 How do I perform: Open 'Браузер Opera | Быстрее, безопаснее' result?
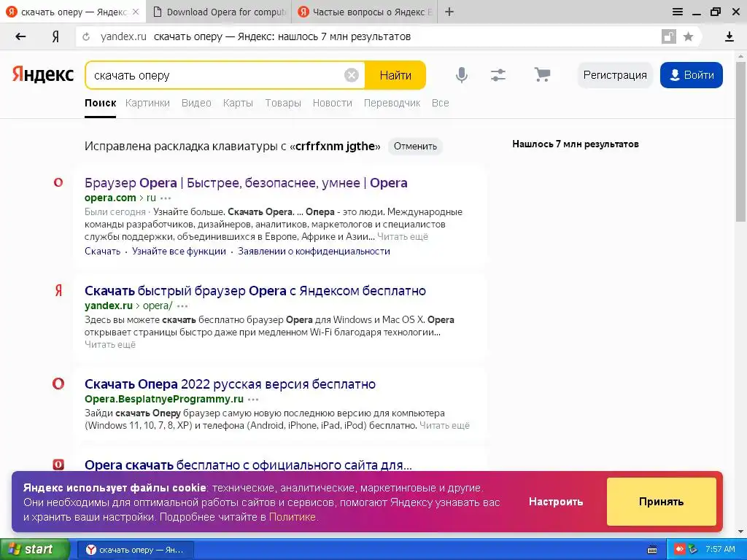coord(246,183)
